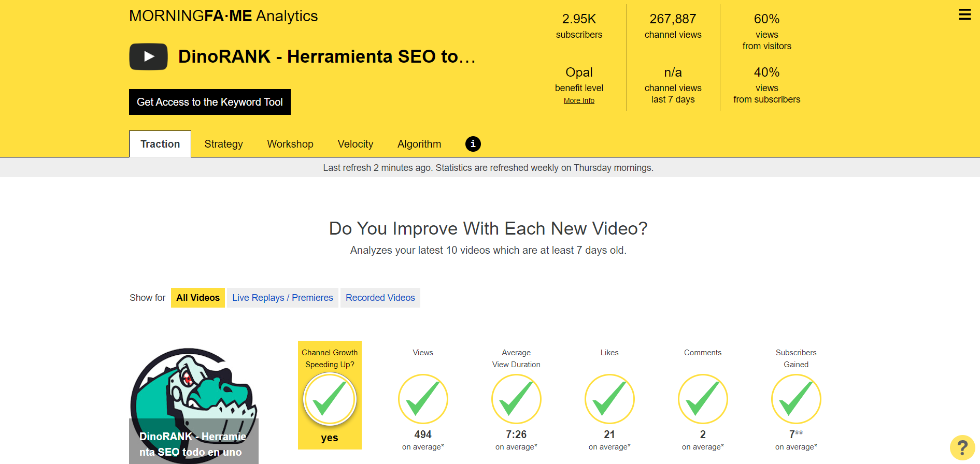Screen dimensions: 980x464
Task: Open the Workshop tab
Action: coord(290,144)
